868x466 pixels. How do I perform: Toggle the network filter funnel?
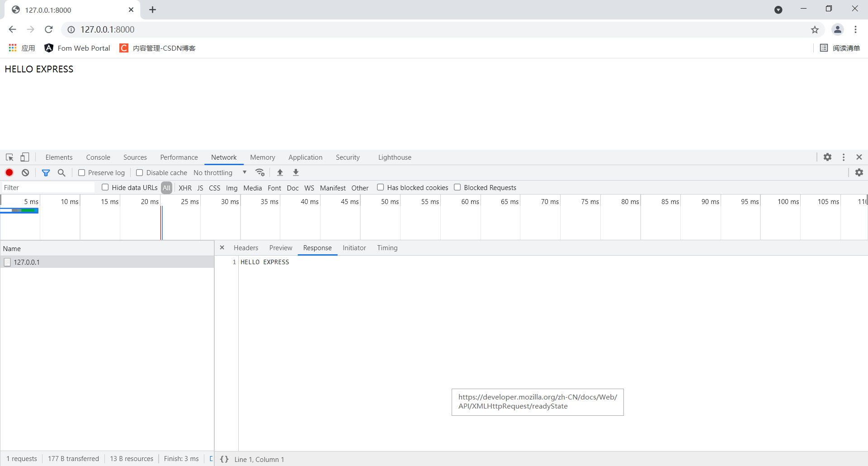click(x=46, y=172)
